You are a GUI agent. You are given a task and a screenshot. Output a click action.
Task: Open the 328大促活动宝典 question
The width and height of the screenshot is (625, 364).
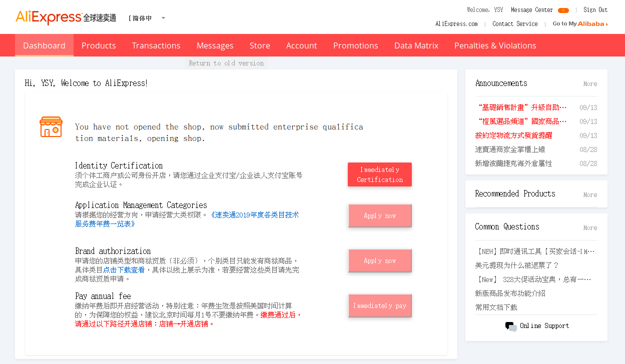[x=533, y=279]
